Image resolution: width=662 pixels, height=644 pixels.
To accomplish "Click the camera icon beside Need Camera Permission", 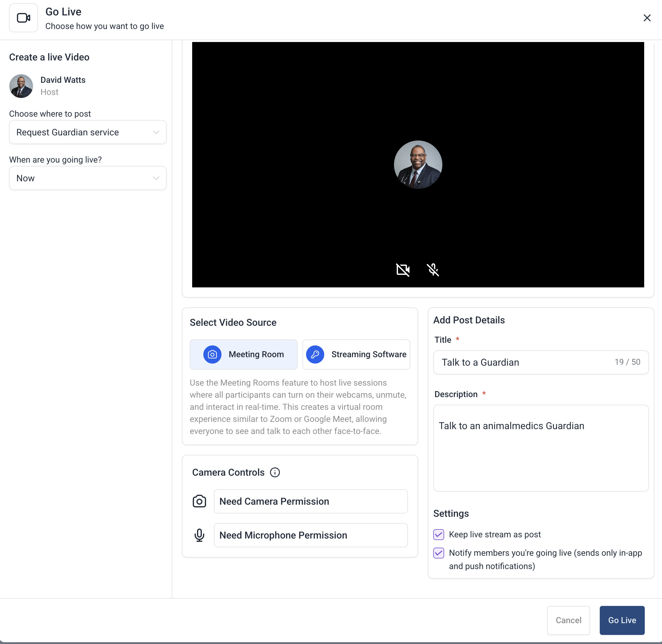I will click(199, 501).
